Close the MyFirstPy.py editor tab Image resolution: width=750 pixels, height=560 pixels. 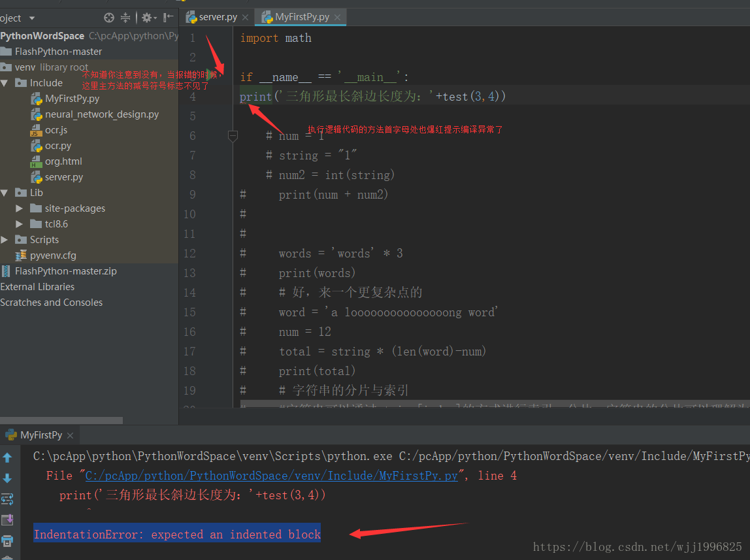click(x=337, y=18)
